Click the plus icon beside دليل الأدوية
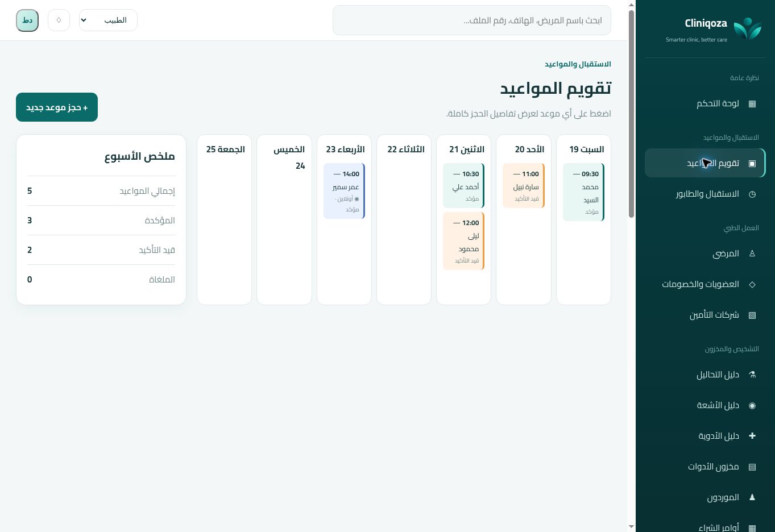 752,436
